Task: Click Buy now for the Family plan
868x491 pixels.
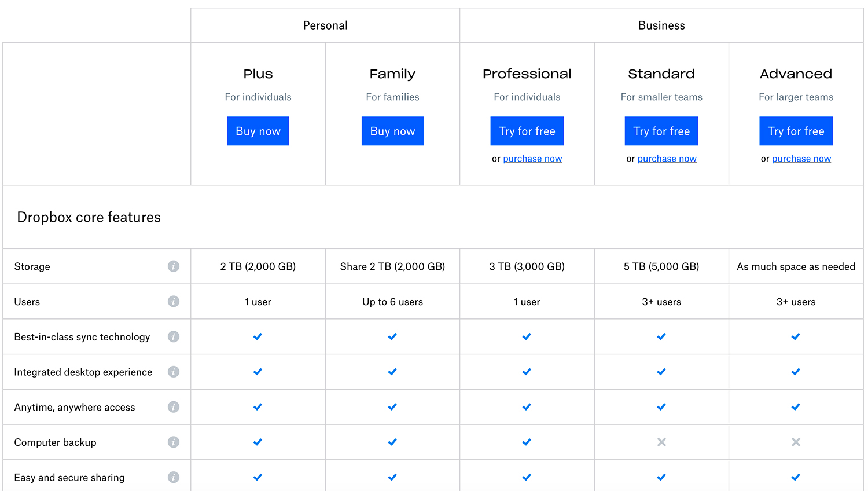Action: point(392,131)
